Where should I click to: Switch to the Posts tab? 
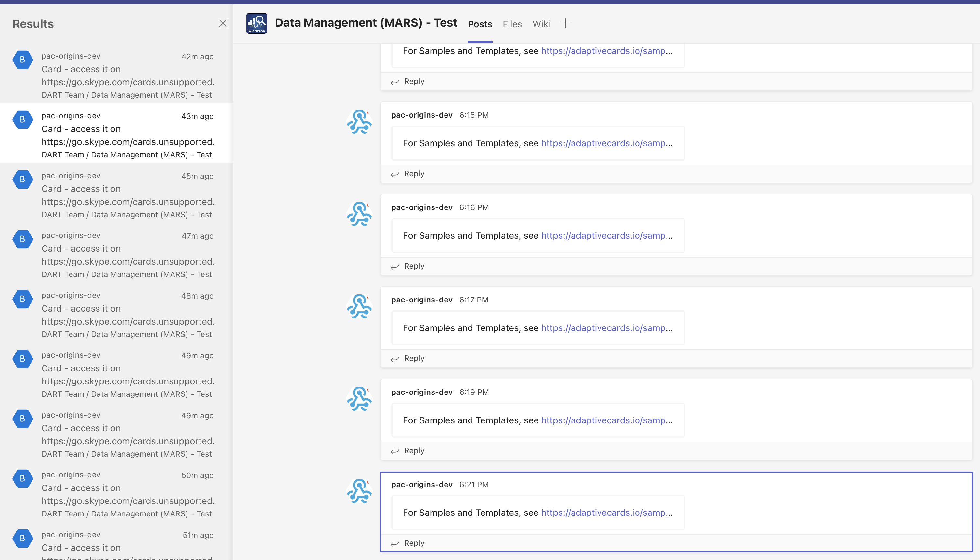pos(480,24)
